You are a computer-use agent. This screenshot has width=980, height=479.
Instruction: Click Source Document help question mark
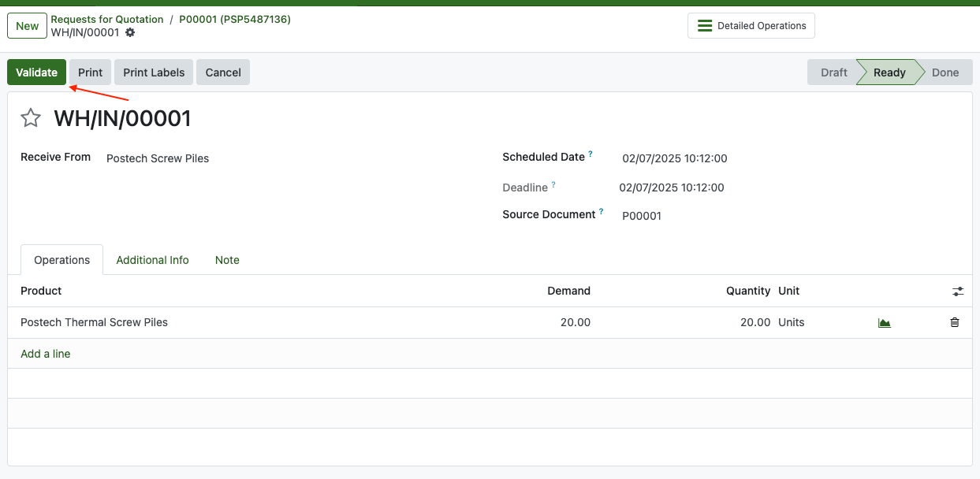coord(602,212)
